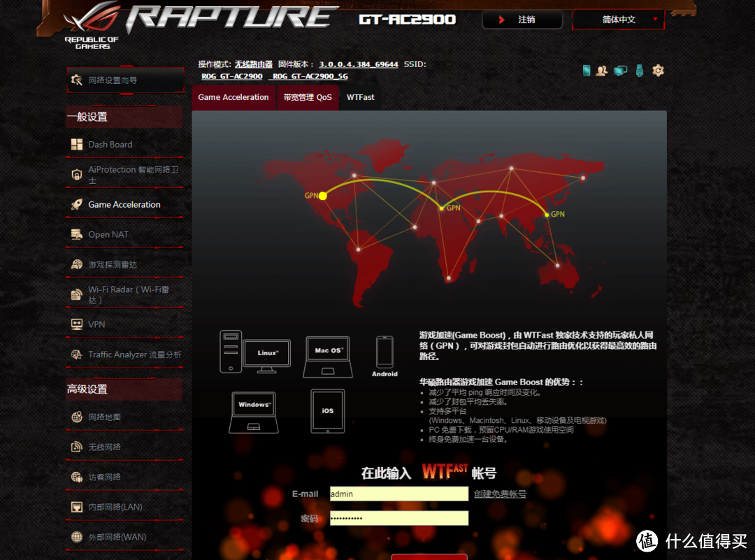This screenshot has width=755, height=560.
Task: Open the 简体中文 language dropdown
Action: point(618,20)
